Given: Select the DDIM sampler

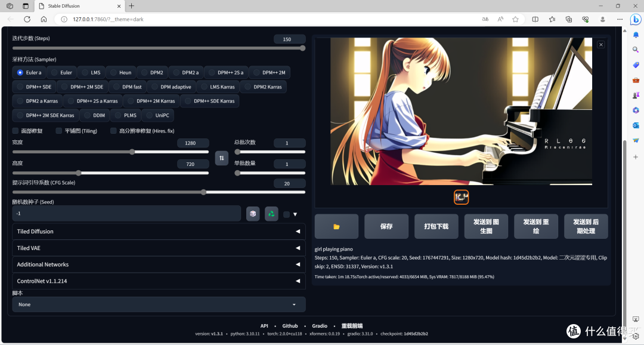Looking at the screenshot, I should tap(94, 115).
